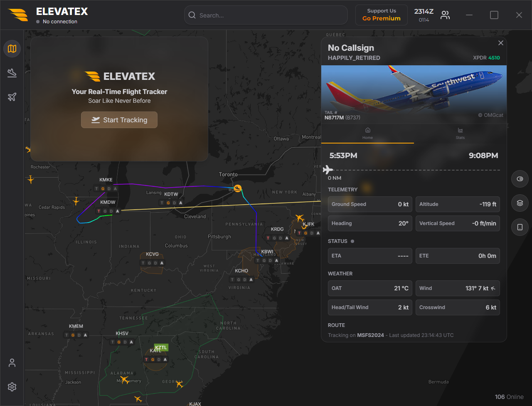Click the KMDW Tower badge

coord(99,211)
